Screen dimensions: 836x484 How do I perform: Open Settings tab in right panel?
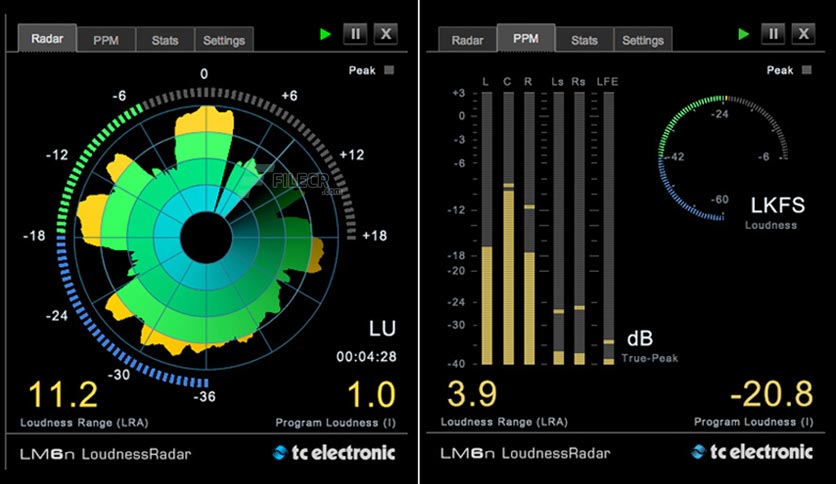click(643, 40)
